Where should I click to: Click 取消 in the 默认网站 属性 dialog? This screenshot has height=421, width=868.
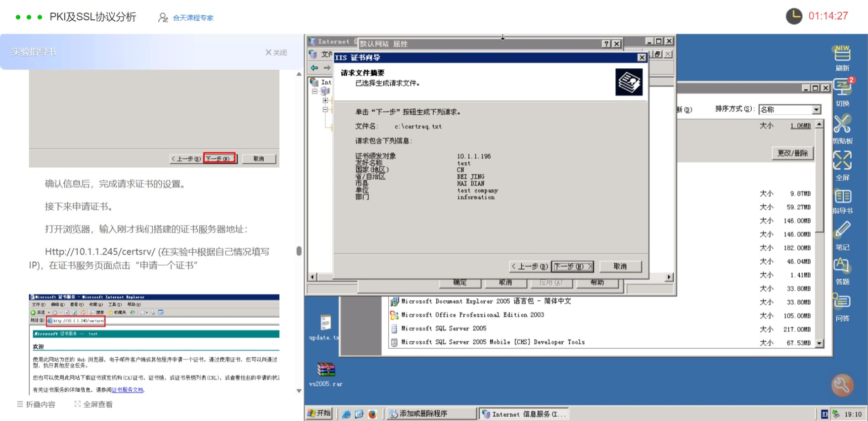(x=505, y=282)
